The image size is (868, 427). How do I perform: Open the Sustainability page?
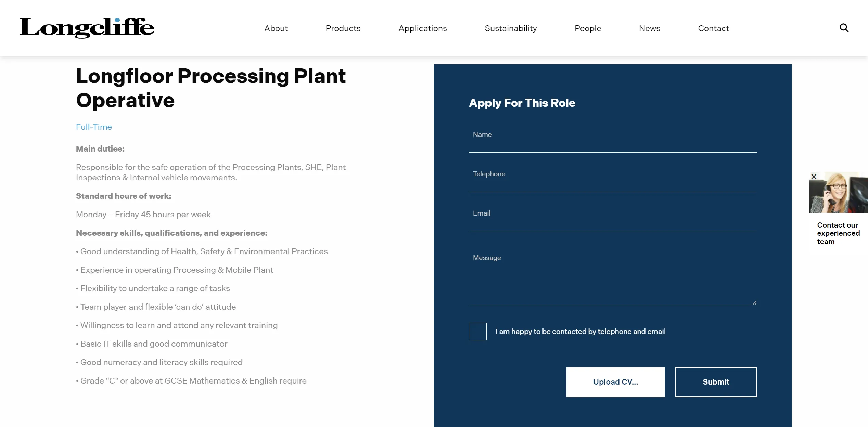point(511,28)
